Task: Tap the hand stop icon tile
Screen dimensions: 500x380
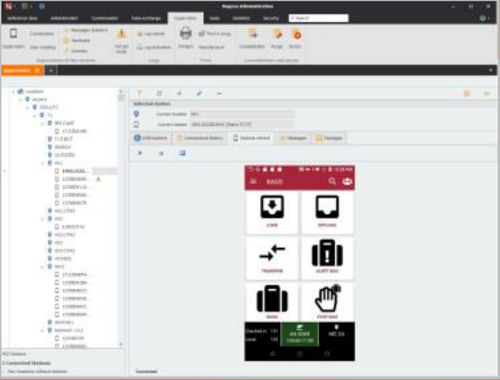Action: click(x=327, y=302)
